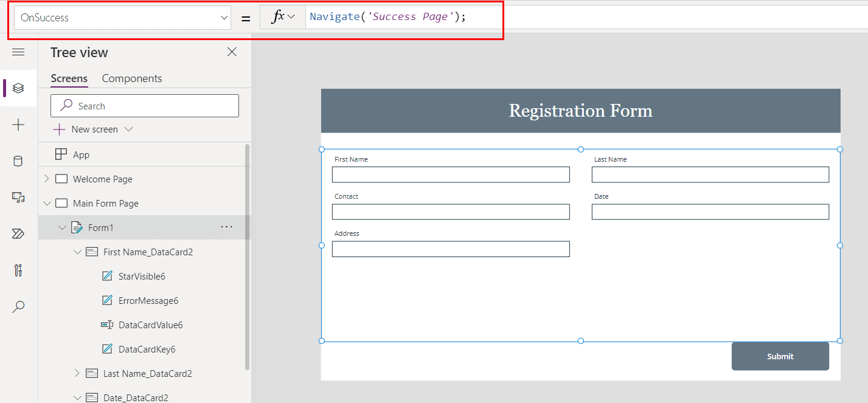Open the hamburger menu icon

click(x=18, y=52)
